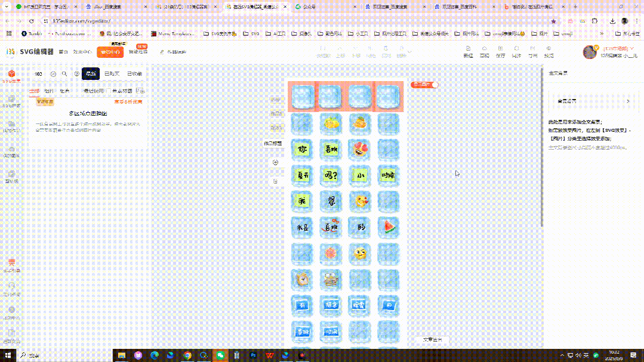Open Photoshop from the taskbar
This screenshot has height=362, width=644.
[253, 355]
